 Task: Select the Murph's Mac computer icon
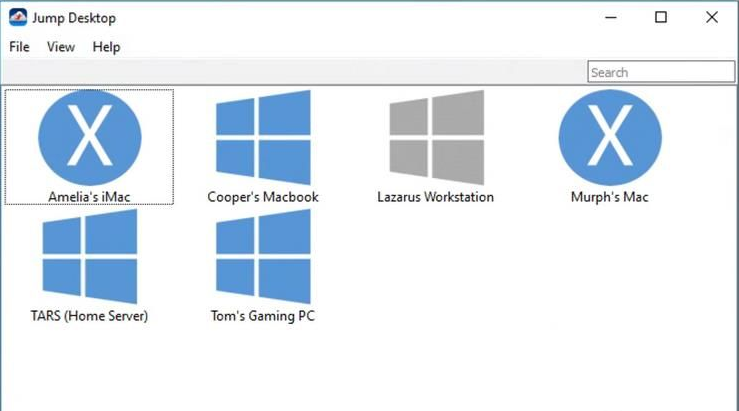click(x=610, y=138)
